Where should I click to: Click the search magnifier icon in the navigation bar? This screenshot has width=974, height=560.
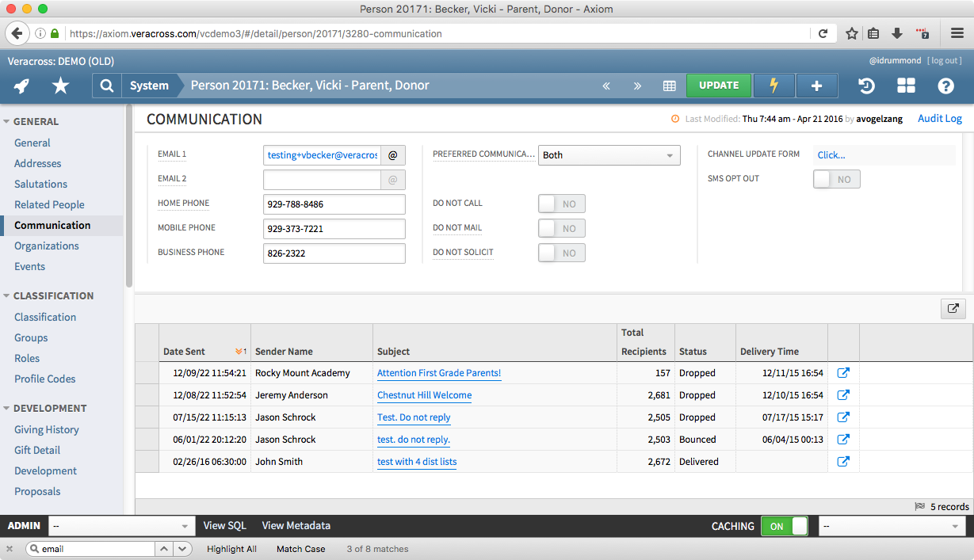106,85
